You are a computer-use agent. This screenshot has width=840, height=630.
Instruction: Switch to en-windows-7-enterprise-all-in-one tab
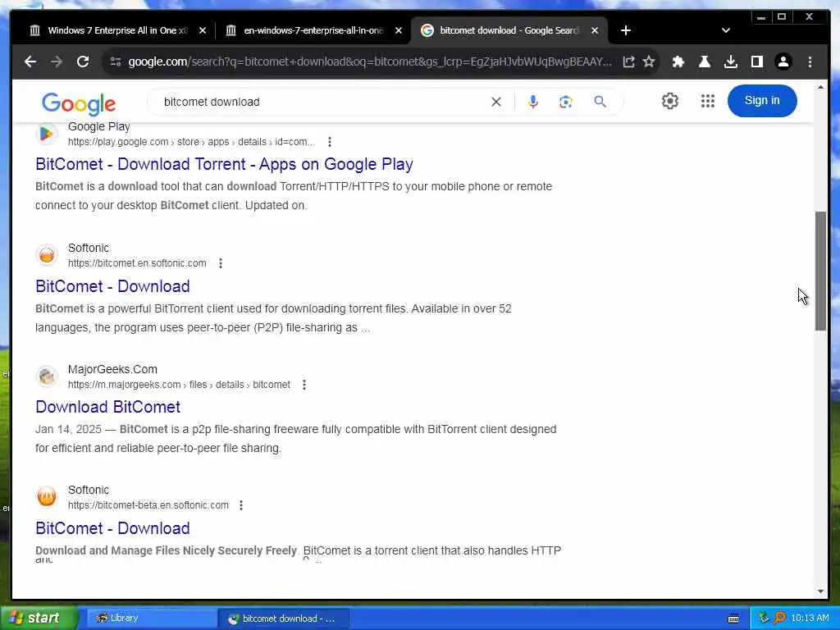tap(313, 30)
